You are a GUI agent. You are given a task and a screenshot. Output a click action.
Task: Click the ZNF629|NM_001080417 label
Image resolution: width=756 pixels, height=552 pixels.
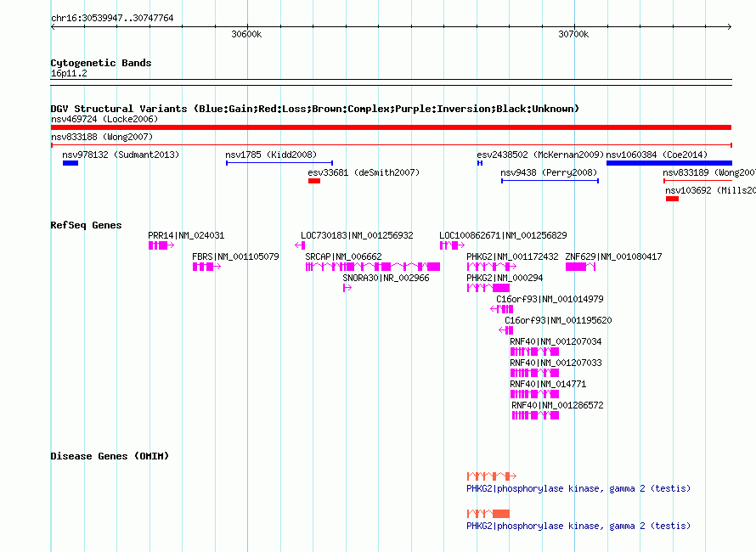[x=613, y=256]
